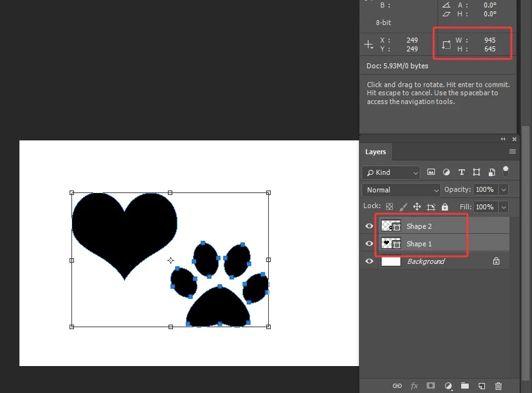Filter layers by type (T) icon

461,172
